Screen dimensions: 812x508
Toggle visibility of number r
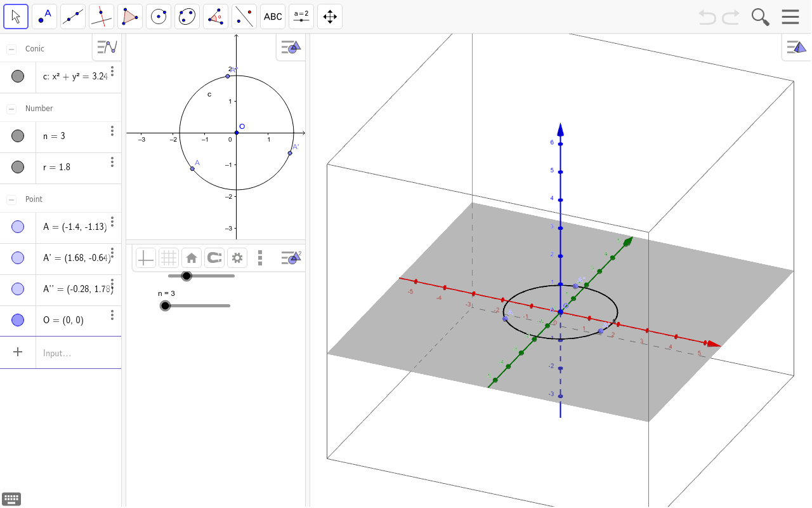[18, 167]
